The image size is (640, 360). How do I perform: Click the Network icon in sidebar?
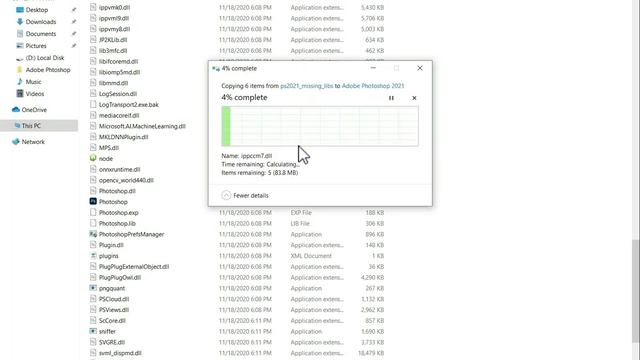(x=16, y=142)
